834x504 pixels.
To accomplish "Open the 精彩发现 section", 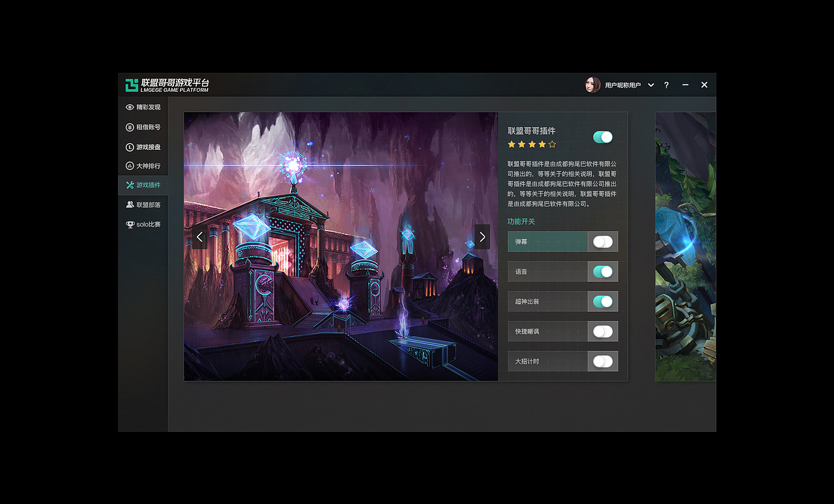I will pyautogui.click(x=143, y=107).
